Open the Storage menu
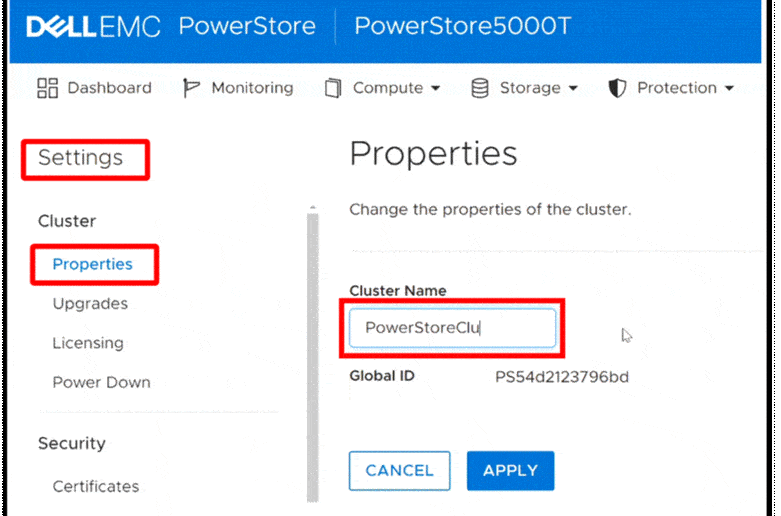The image size is (781, 516). point(524,89)
